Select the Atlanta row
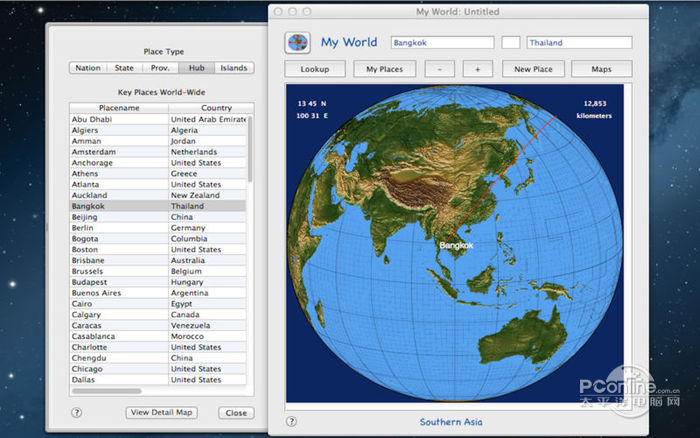The width and height of the screenshot is (700, 438). [158, 184]
